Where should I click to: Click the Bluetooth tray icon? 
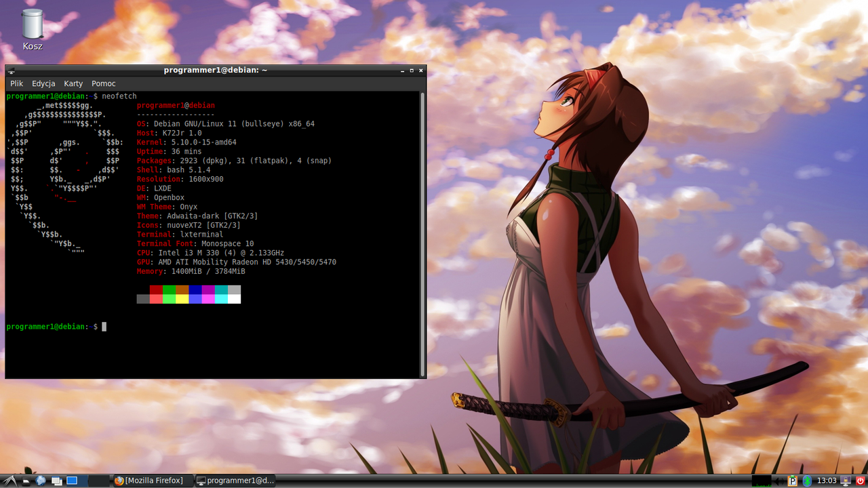coord(807,481)
